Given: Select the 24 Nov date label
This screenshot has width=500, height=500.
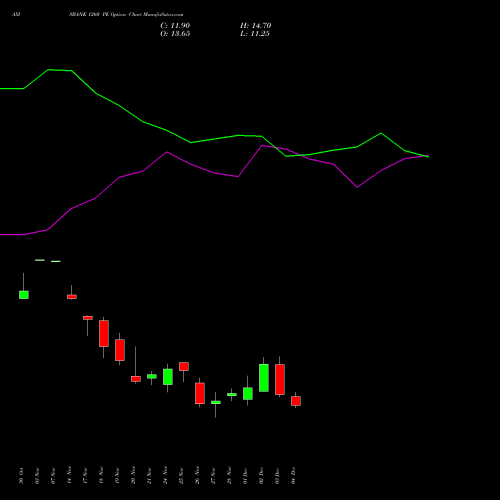Looking at the screenshot, I should (165, 476).
